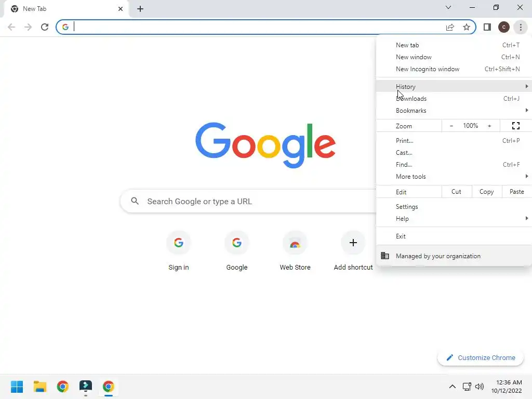Show hidden system tray icons

coord(453,387)
